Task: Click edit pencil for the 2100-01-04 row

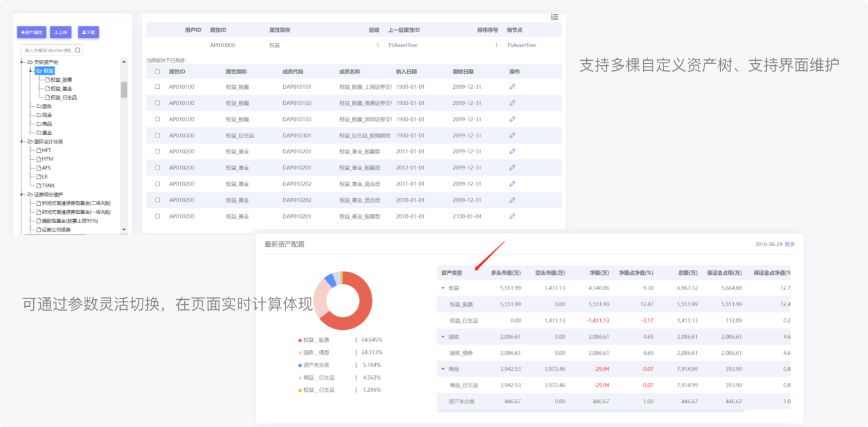Action: point(512,216)
